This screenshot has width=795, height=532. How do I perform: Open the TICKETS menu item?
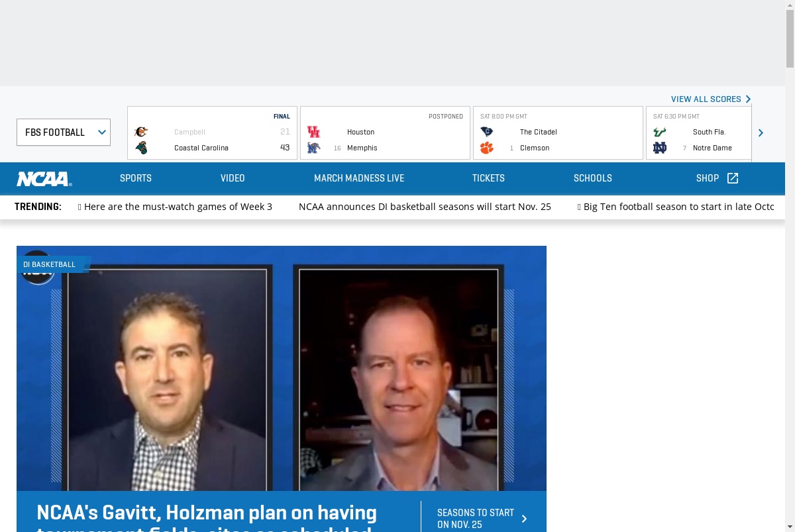point(488,178)
